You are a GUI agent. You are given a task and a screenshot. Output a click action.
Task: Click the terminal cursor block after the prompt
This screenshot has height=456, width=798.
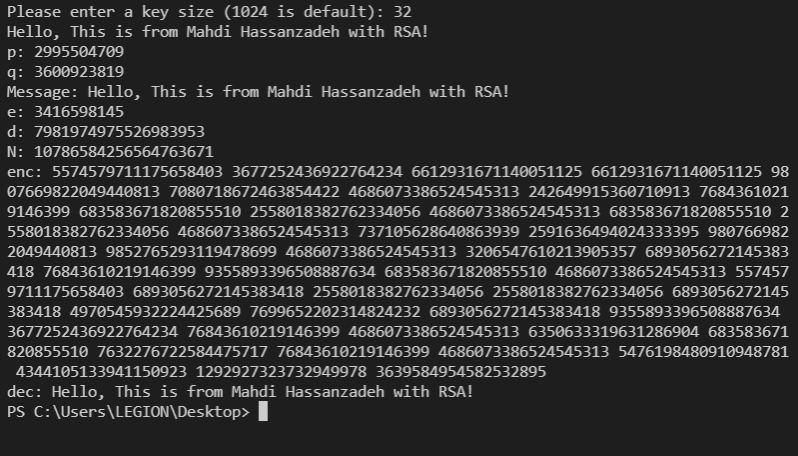264,411
